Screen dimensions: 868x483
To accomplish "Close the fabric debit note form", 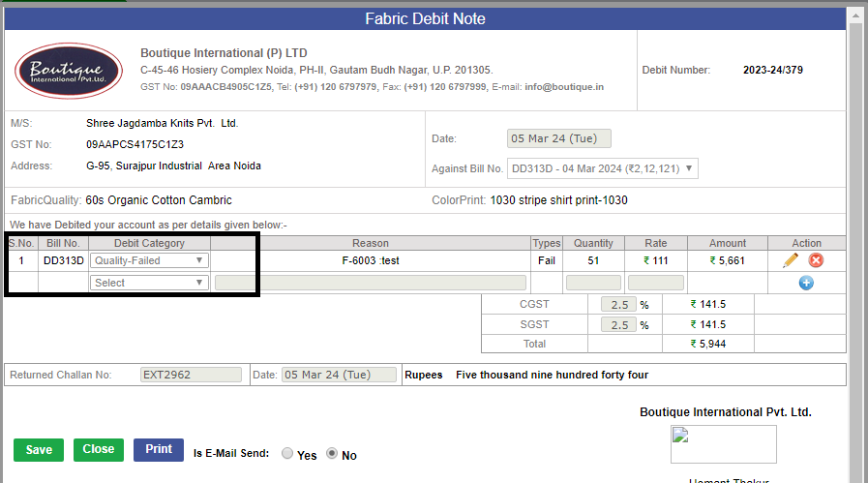I will (99, 449).
